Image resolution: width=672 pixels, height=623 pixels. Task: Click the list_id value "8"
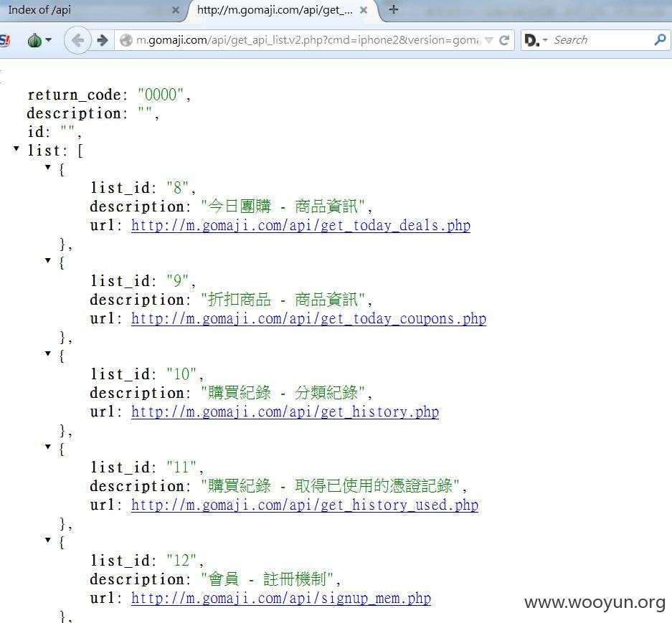click(177, 188)
